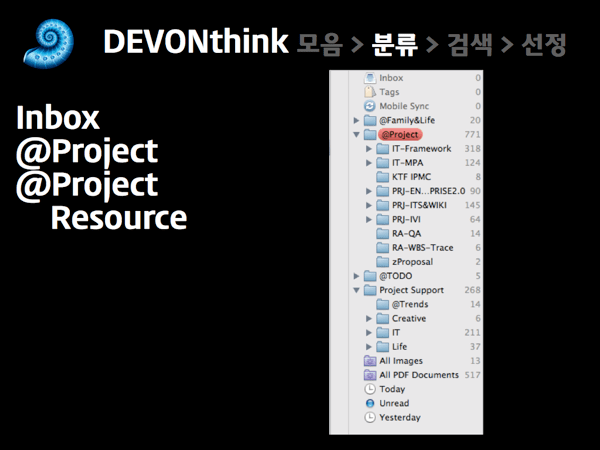Expand the @TODO group triangle

tap(356, 276)
